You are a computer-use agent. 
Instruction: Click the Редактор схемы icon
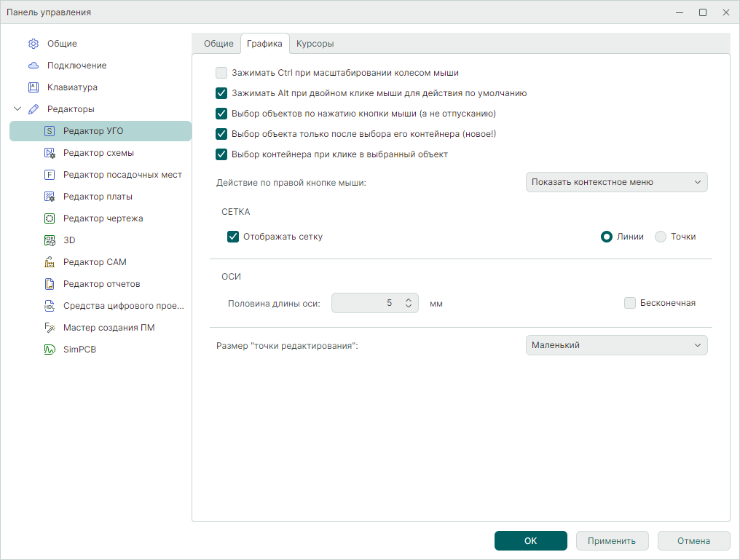(50, 153)
